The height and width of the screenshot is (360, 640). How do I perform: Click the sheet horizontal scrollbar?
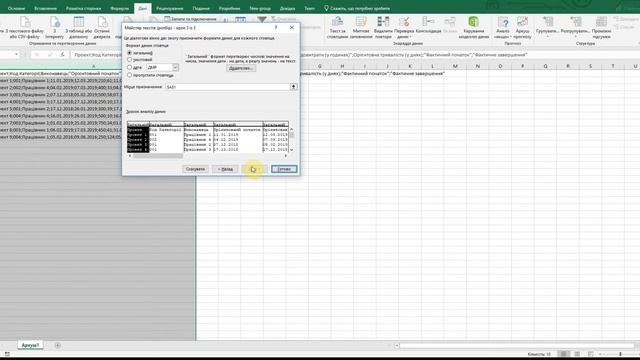point(517,346)
